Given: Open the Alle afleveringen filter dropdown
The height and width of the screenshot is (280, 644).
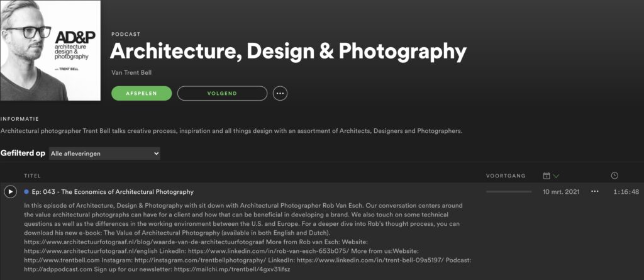Looking at the screenshot, I should 104,154.
